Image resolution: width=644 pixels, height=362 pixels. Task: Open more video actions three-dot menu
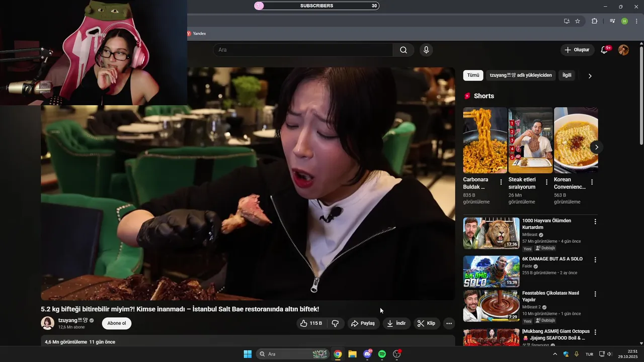(449, 323)
